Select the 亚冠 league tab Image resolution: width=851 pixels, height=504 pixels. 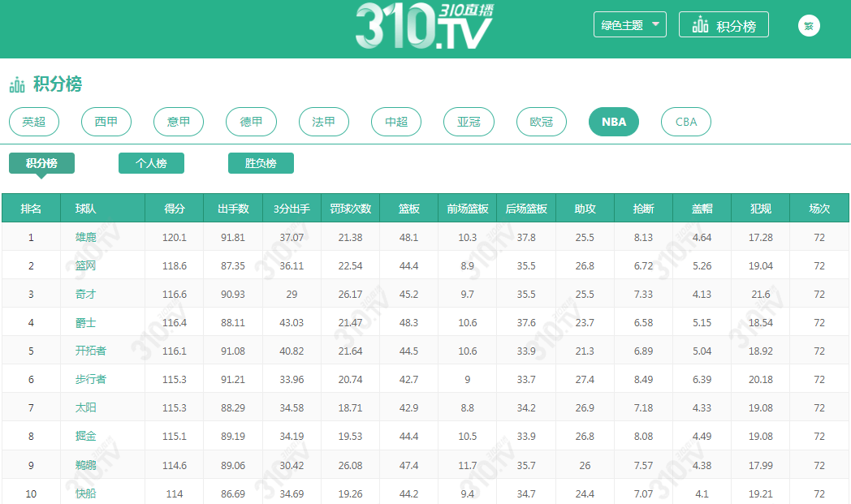(x=469, y=122)
